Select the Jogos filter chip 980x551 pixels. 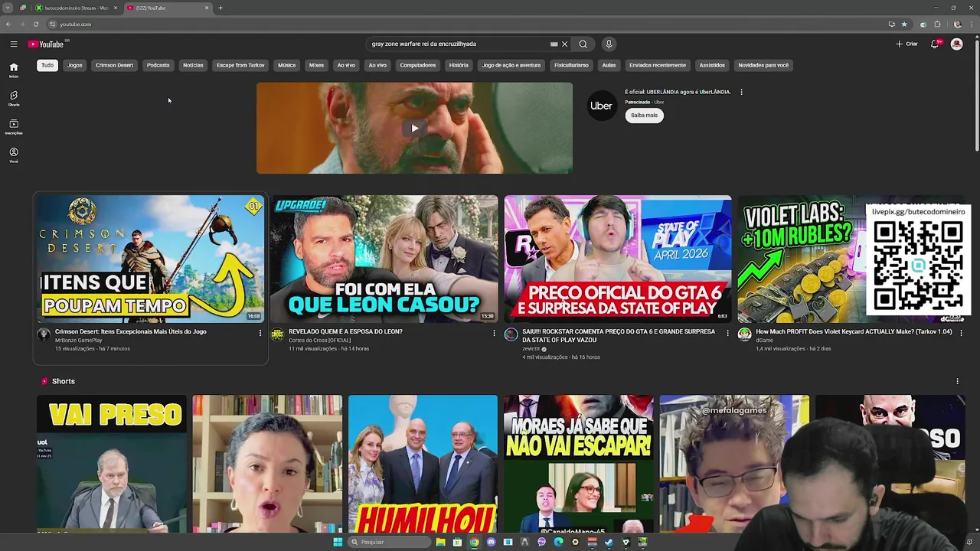point(74,65)
